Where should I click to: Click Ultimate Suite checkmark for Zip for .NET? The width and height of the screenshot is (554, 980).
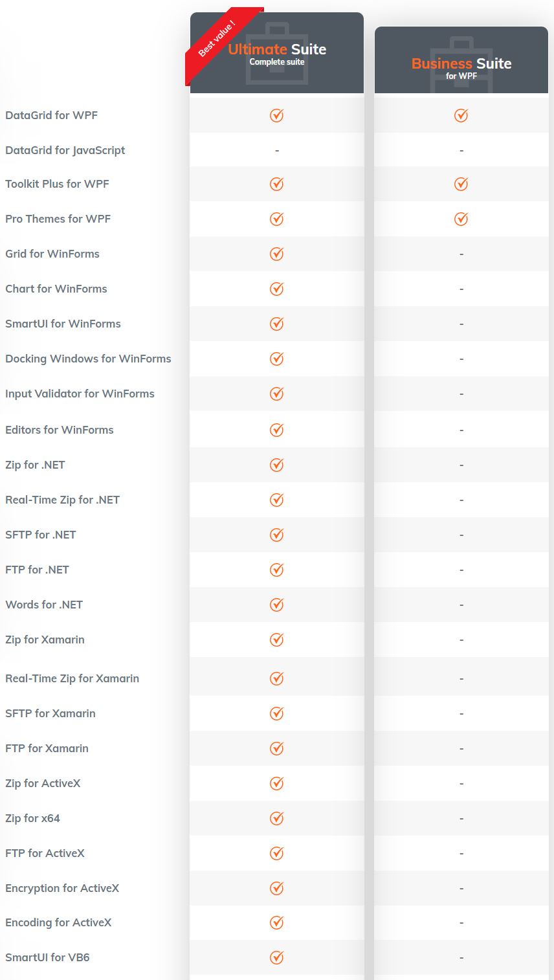(277, 465)
